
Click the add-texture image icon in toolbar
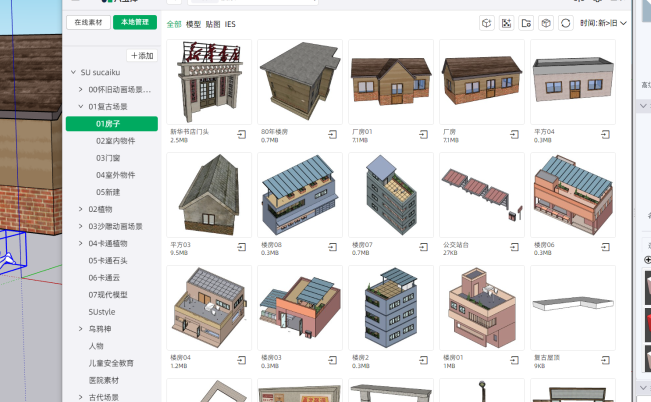click(506, 23)
